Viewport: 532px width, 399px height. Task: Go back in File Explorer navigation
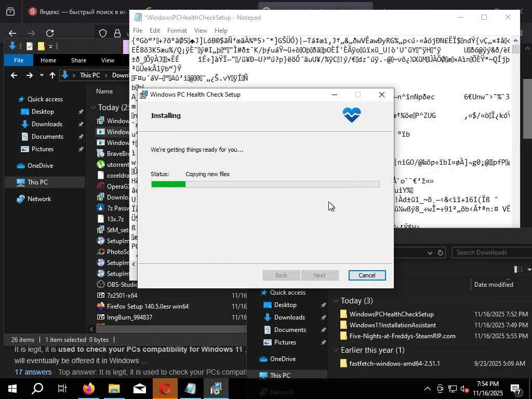[x=14, y=75]
